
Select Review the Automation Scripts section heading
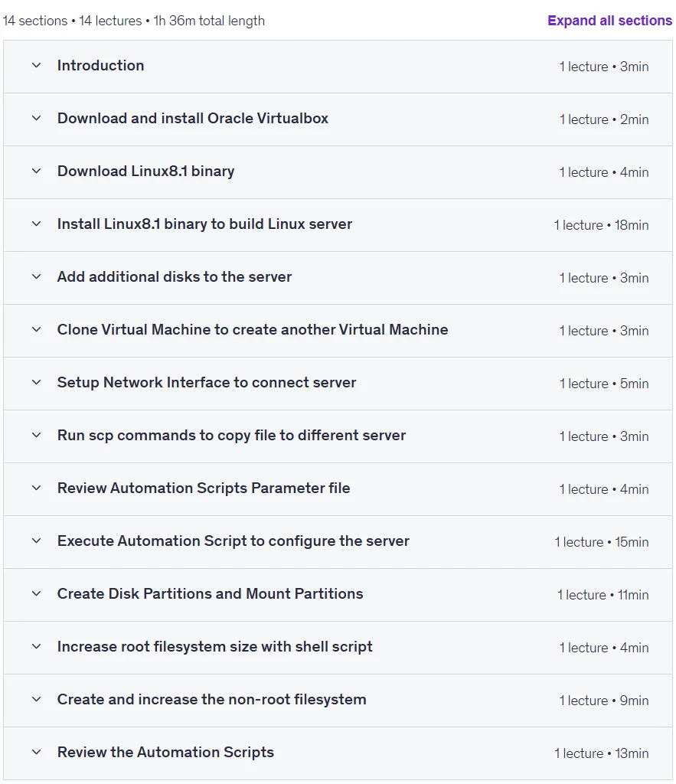coord(165,753)
